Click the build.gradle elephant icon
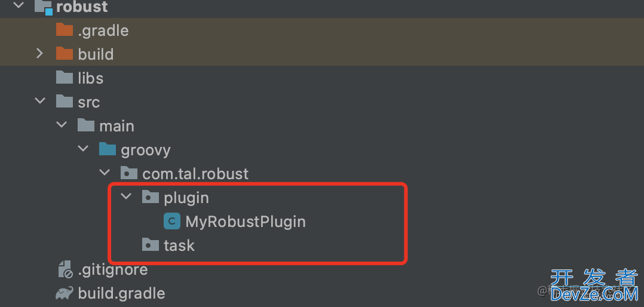The height and width of the screenshot is (307, 644). [65, 293]
